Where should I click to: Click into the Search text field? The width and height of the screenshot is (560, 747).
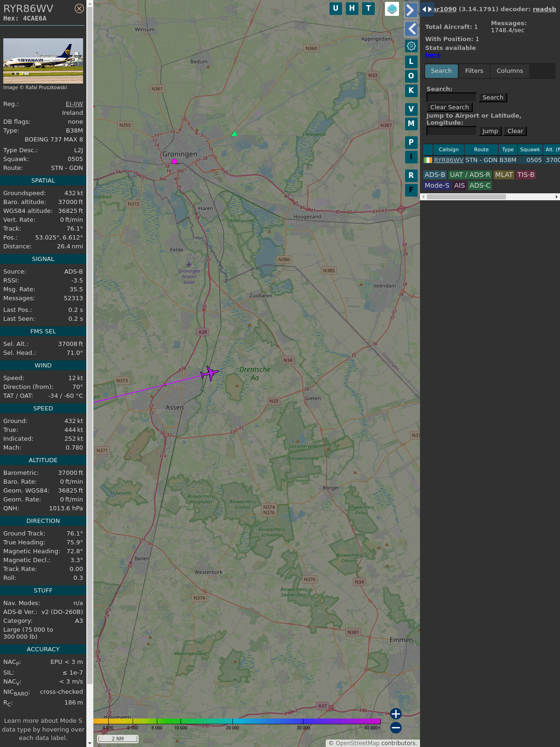[x=452, y=97]
